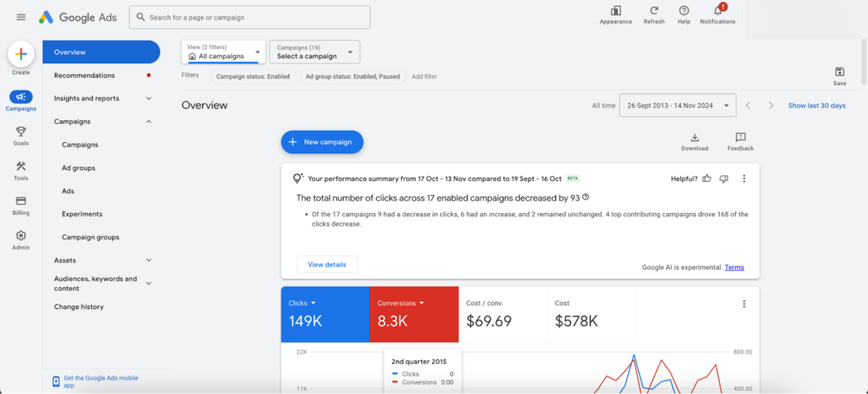Open the date range dropdown

[x=678, y=105]
